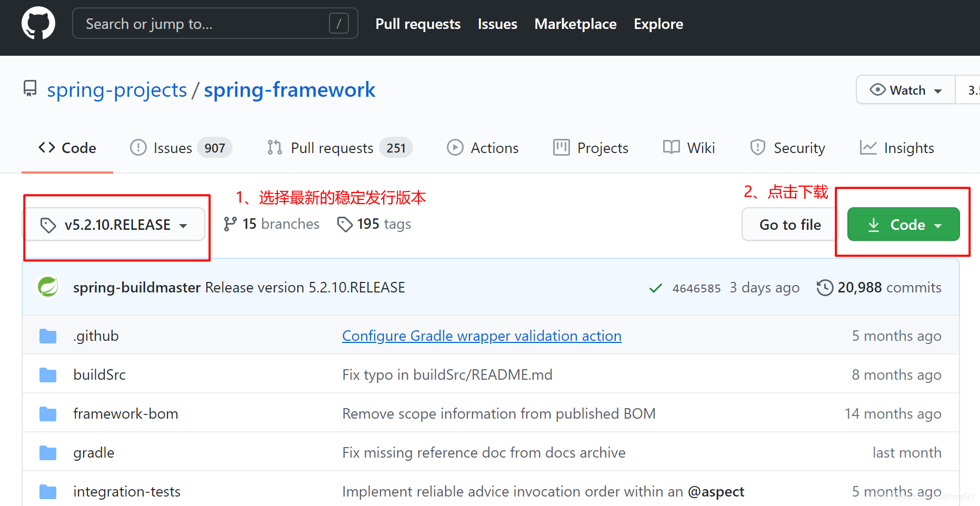Image resolution: width=980 pixels, height=506 pixels.
Task: Click the integration-tests folder icon
Action: coord(48,492)
